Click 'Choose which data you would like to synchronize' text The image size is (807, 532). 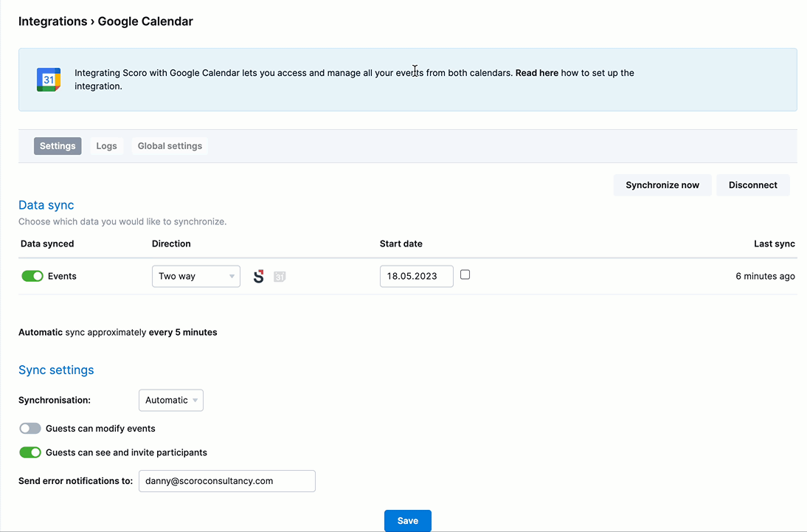[x=122, y=221]
